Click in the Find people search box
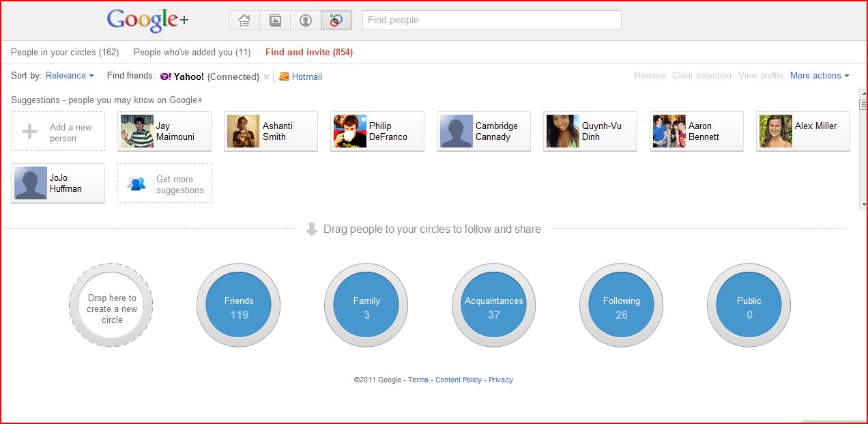Viewport: 868px width, 424px height. [x=492, y=20]
